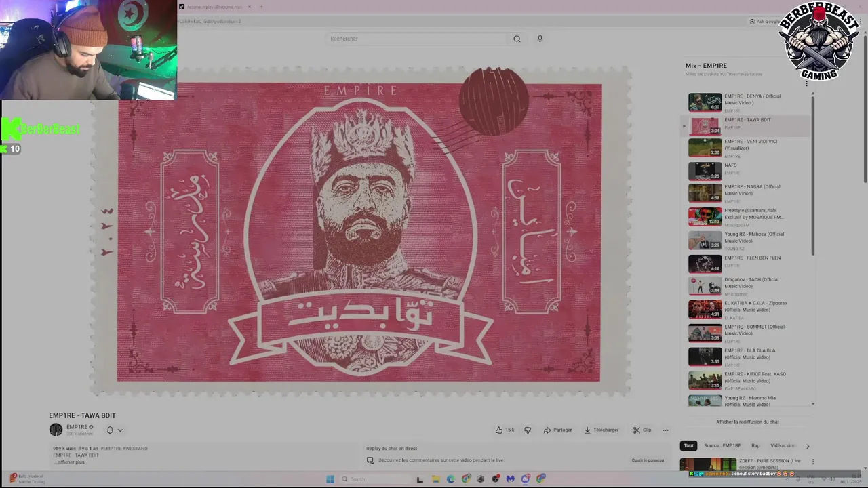
Task: Play Young RZ - Mafiosa video
Action: 748,241
